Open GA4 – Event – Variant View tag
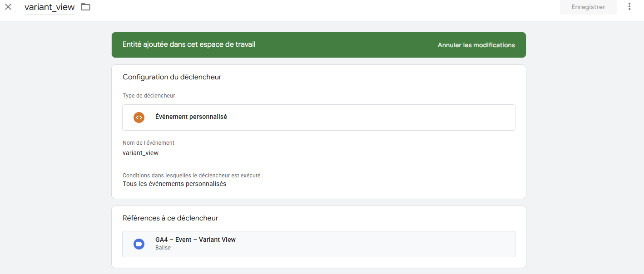Viewport: 644px width, 274px height. (x=195, y=240)
